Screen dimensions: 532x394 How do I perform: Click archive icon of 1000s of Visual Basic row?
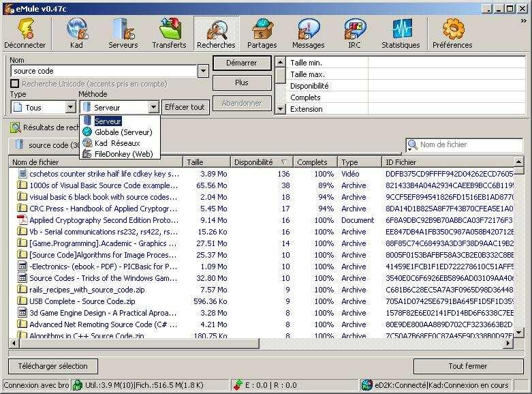22,185
